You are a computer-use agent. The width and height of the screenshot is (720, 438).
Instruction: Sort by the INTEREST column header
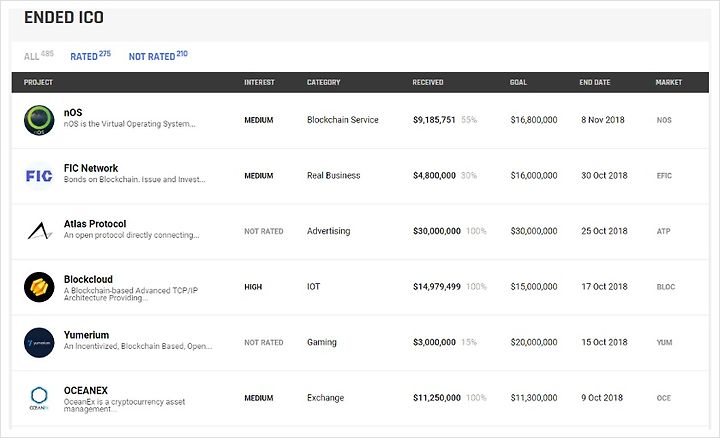[259, 82]
